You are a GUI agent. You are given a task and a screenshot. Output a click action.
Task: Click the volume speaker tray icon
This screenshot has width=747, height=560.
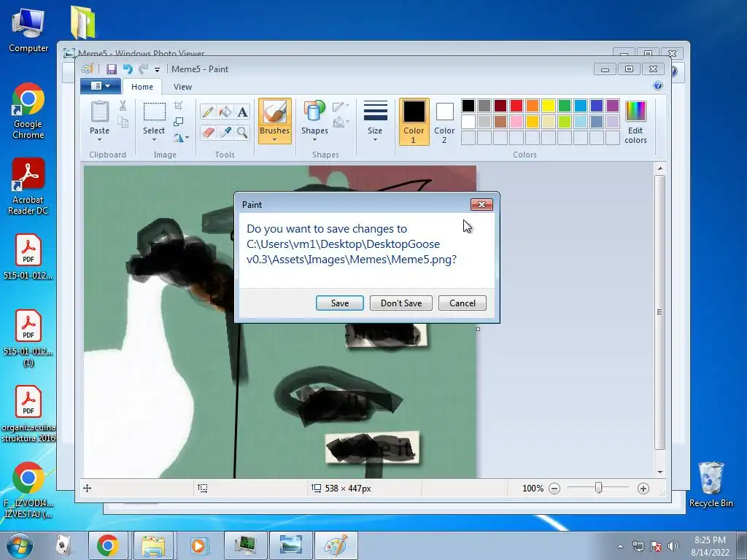673,546
